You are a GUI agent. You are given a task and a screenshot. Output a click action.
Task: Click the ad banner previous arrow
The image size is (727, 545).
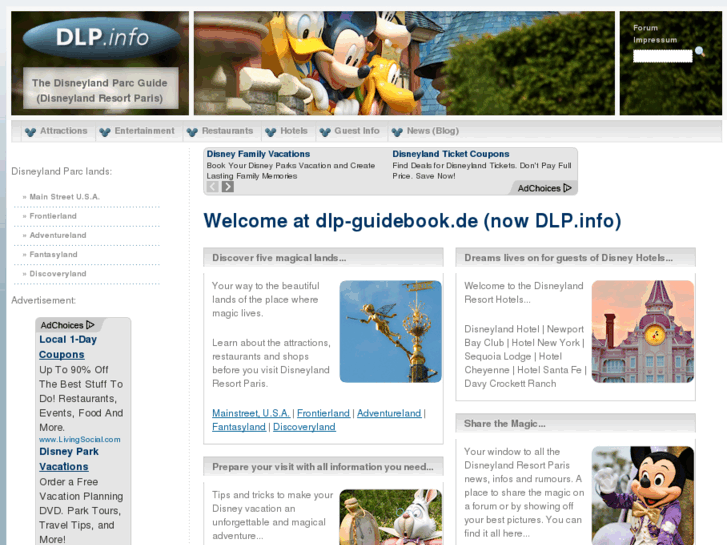(x=212, y=186)
